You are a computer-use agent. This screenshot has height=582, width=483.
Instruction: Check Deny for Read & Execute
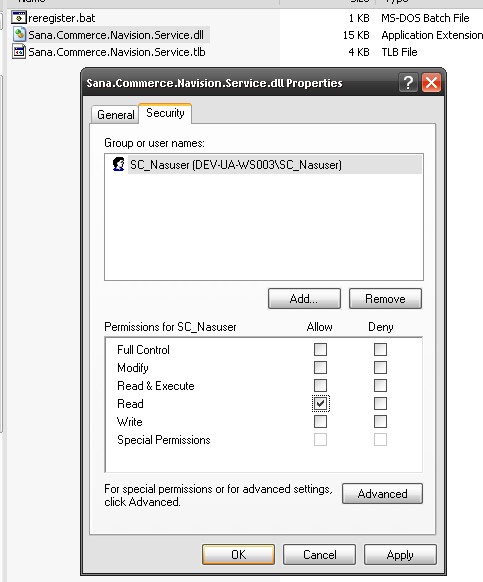point(380,385)
